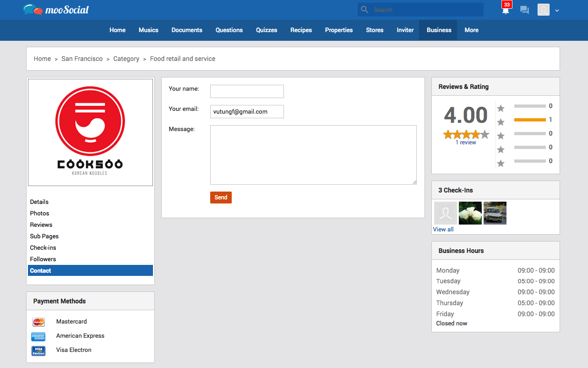This screenshot has width=588, height=368.
Task: Focus the Search field
Action: [420, 10]
